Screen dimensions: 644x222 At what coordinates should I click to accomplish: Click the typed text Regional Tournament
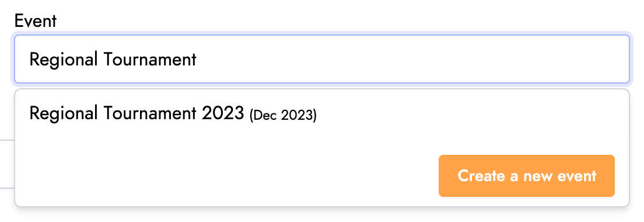(113, 60)
